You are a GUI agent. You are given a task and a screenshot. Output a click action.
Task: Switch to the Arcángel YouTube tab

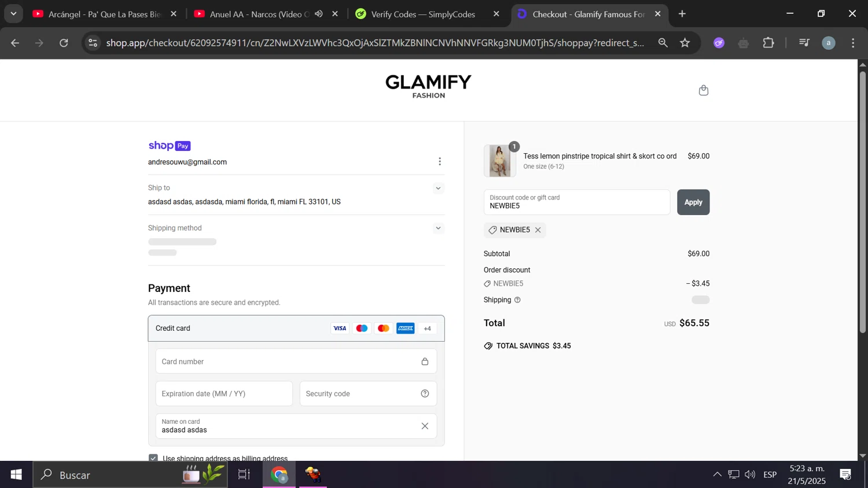[104, 14]
